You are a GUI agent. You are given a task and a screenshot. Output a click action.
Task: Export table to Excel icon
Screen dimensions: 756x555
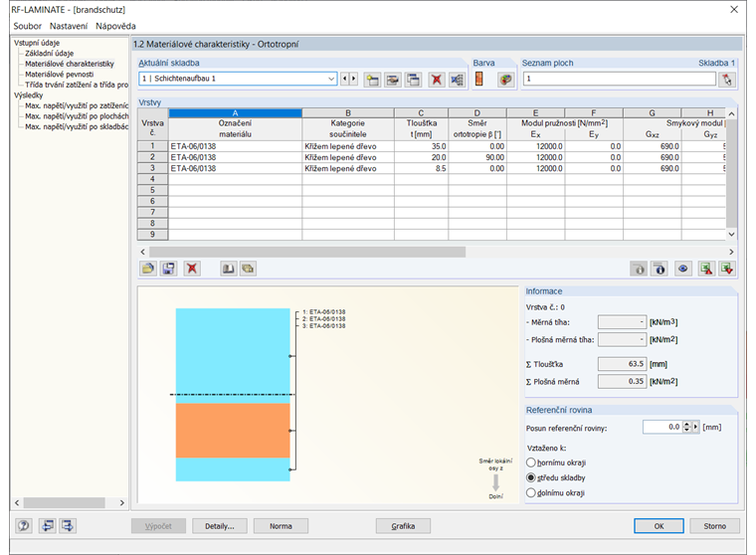[x=707, y=269]
